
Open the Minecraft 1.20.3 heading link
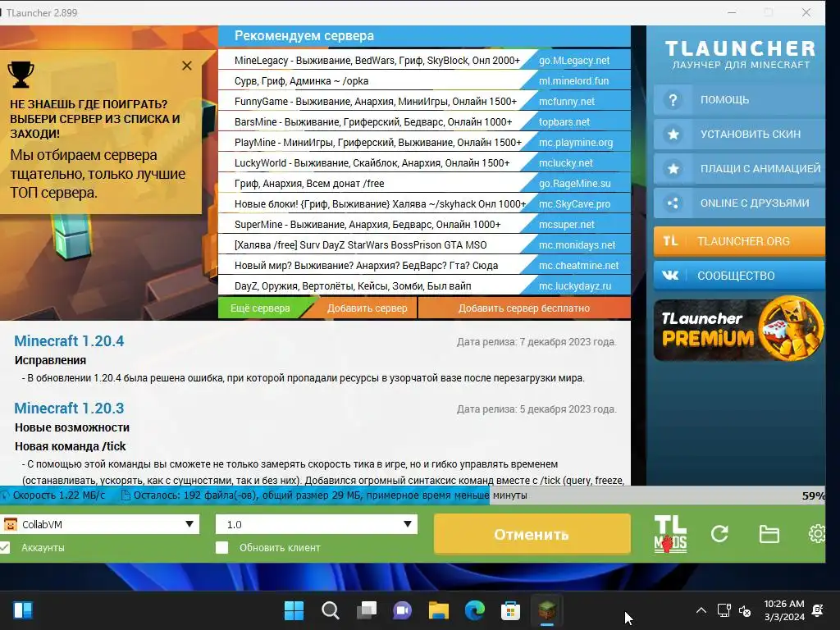[x=69, y=409]
